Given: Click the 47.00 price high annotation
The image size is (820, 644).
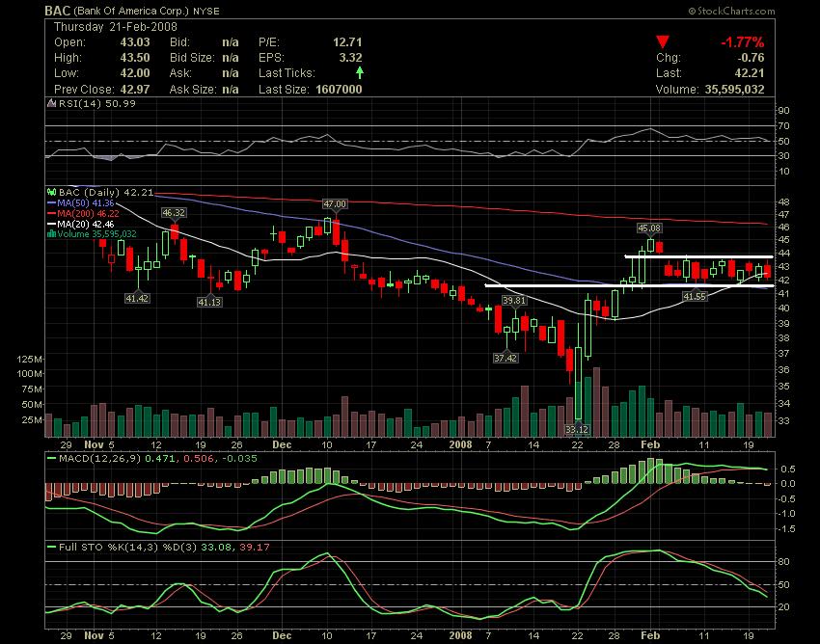Looking at the screenshot, I should coord(335,203).
